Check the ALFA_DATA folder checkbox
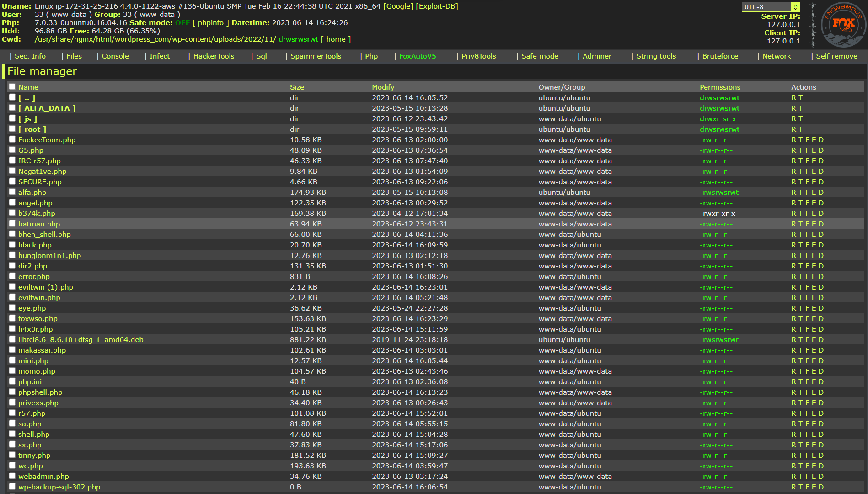The image size is (868, 494). tap(12, 108)
